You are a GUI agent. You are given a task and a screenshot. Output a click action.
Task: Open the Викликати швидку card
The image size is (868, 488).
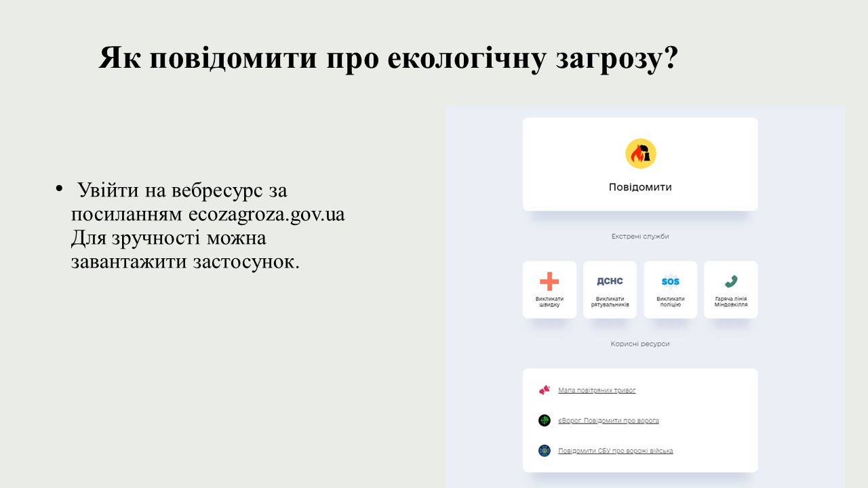point(549,289)
